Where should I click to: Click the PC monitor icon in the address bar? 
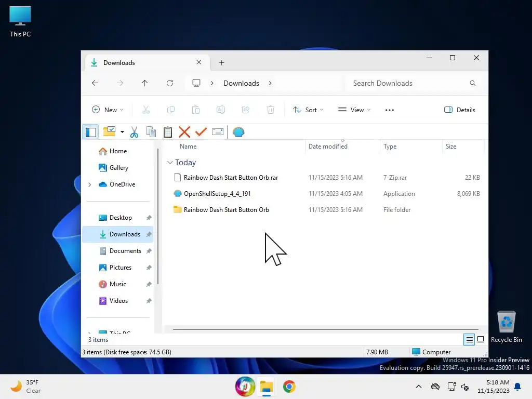(196, 83)
